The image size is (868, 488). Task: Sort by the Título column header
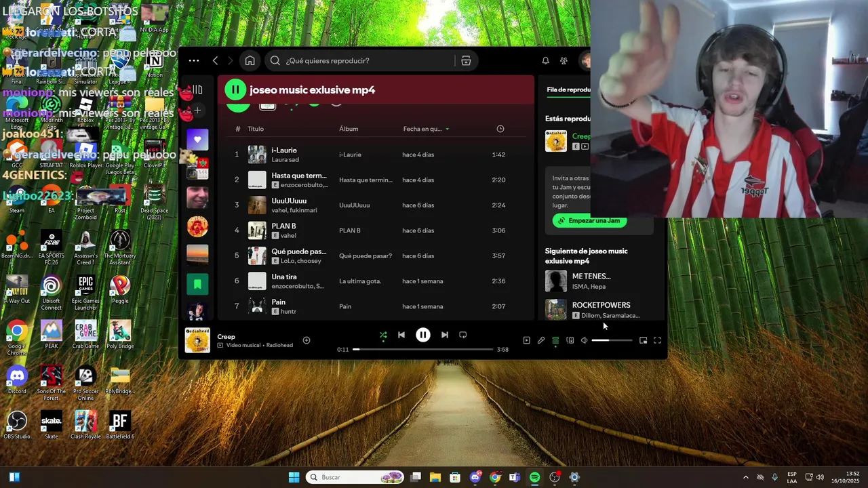pyautogui.click(x=256, y=129)
